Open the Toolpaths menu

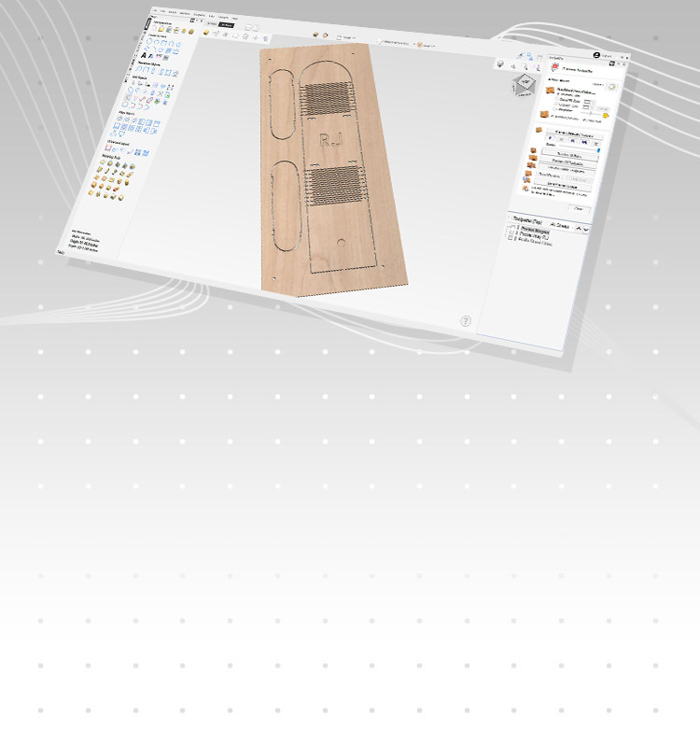click(x=200, y=15)
